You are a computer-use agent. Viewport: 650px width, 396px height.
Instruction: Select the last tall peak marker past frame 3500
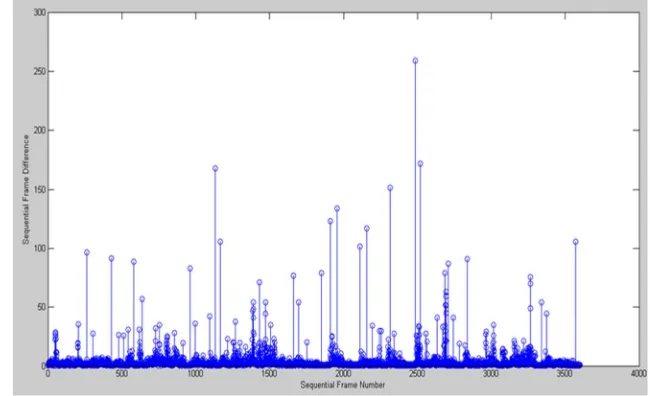(575, 242)
